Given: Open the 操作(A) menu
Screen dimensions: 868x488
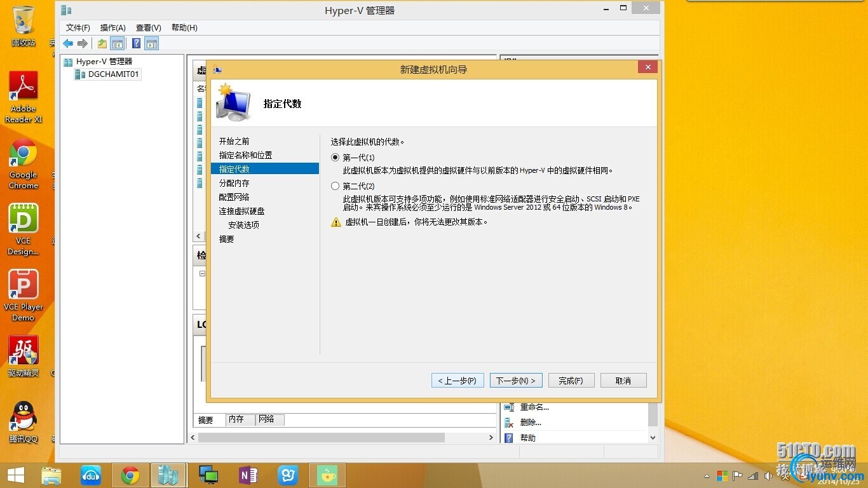Looking at the screenshot, I should pos(113,28).
